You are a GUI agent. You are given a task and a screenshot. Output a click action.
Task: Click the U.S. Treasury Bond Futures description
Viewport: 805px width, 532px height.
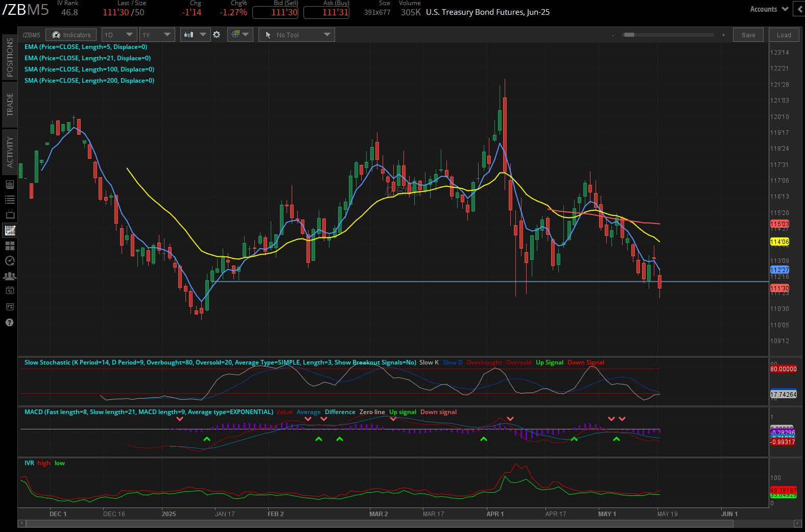[488, 12]
